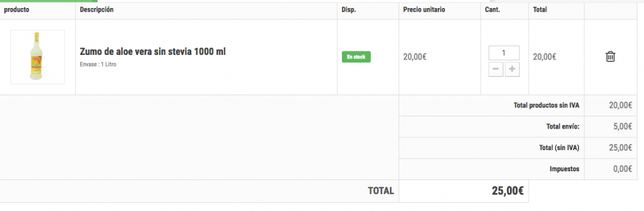The height and width of the screenshot is (211, 644).
Task: Click the green En stock badge
Action: click(356, 57)
